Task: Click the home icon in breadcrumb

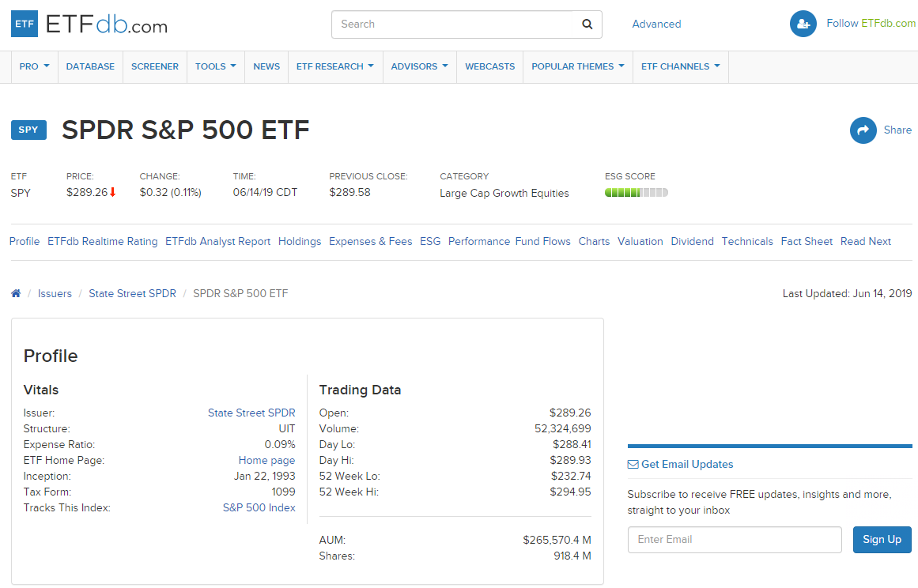Action: pyautogui.click(x=16, y=293)
